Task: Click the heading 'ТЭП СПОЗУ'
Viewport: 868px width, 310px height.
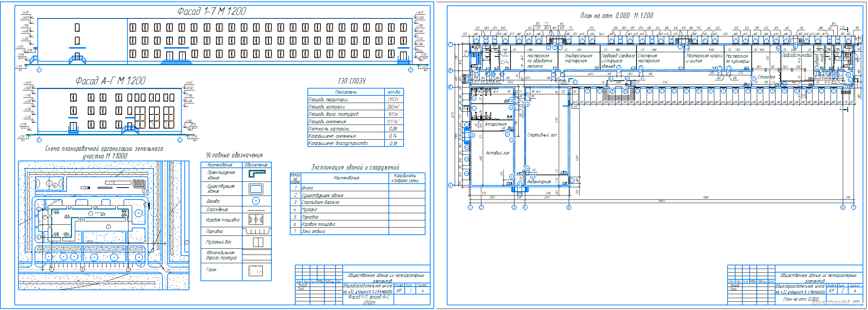Action: (352, 81)
